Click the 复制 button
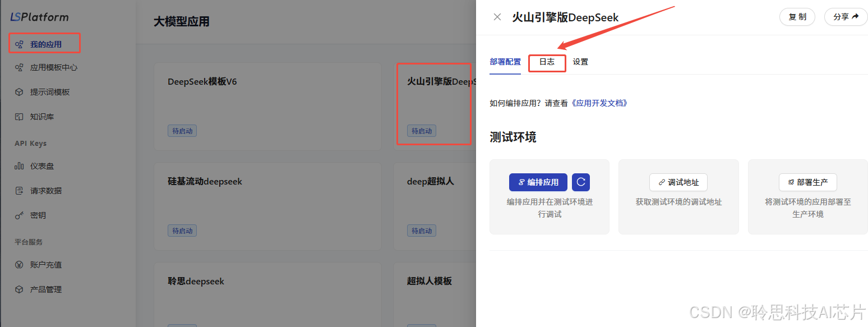Viewport: 868px width, 327px height. 797,17
